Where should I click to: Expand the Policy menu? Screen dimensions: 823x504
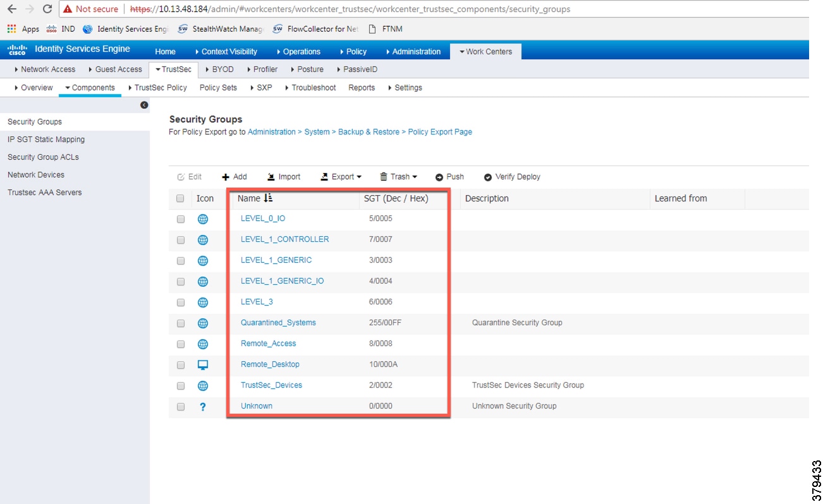(353, 52)
